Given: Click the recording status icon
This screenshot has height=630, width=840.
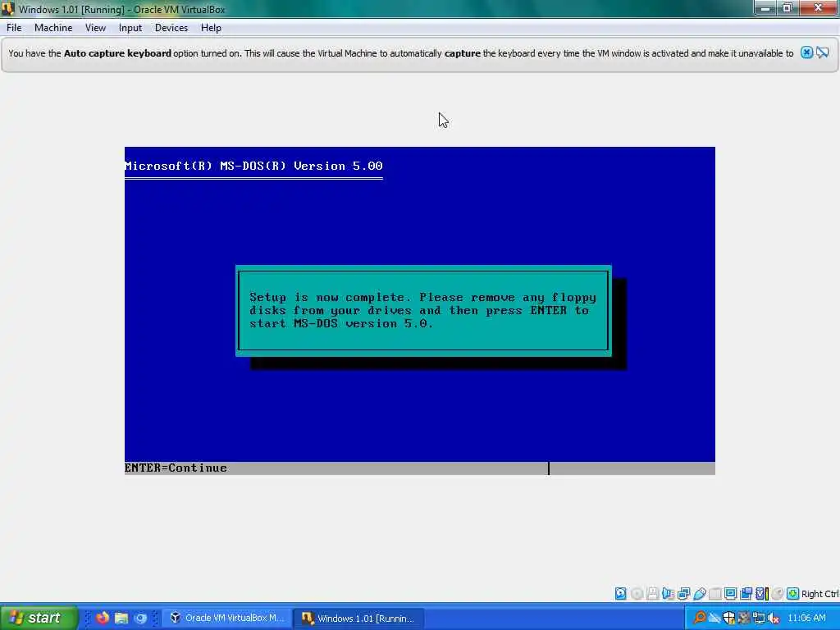Looking at the screenshot, I should point(746,594).
